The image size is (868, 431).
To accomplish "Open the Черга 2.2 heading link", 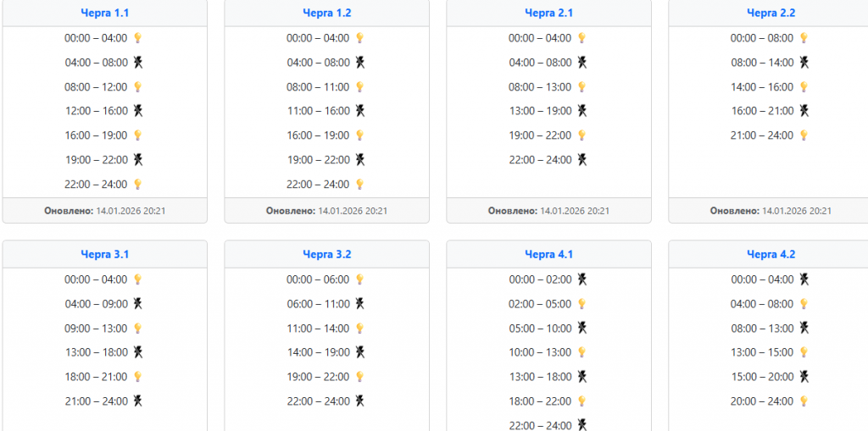I will [771, 13].
